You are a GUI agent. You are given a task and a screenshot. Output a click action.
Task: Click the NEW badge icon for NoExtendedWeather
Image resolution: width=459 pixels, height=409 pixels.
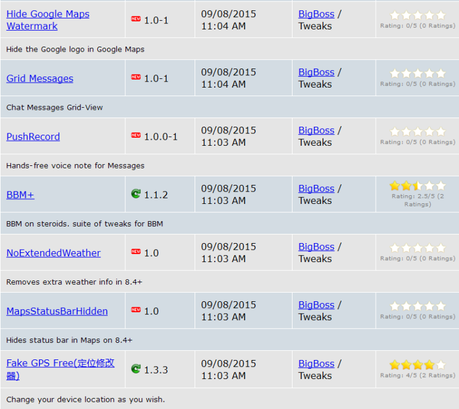[x=136, y=252]
